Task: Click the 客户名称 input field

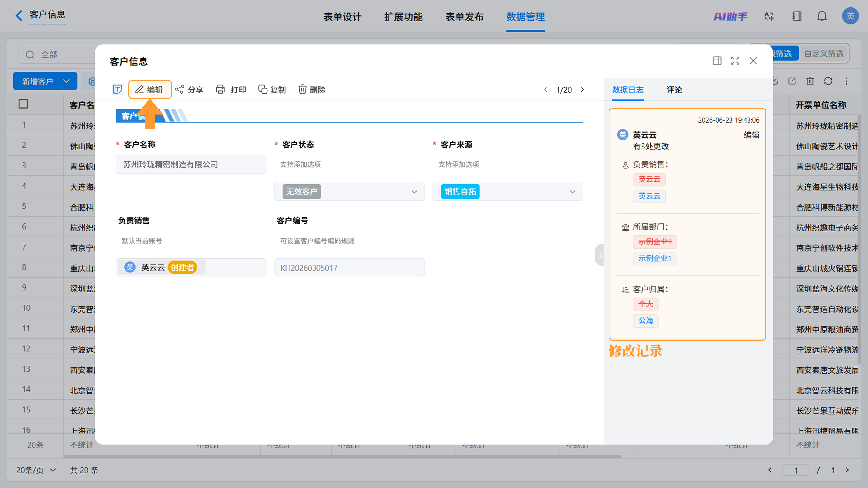Action: coord(191,164)
